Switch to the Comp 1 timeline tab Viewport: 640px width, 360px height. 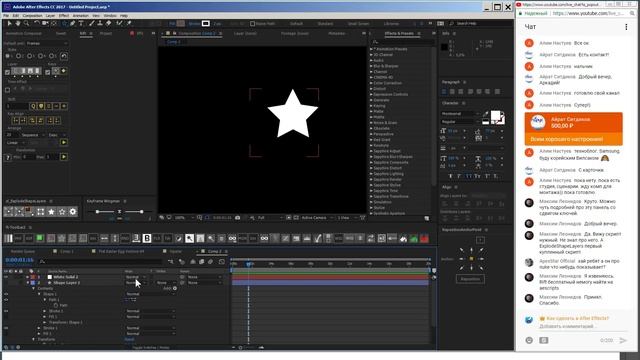67,251
